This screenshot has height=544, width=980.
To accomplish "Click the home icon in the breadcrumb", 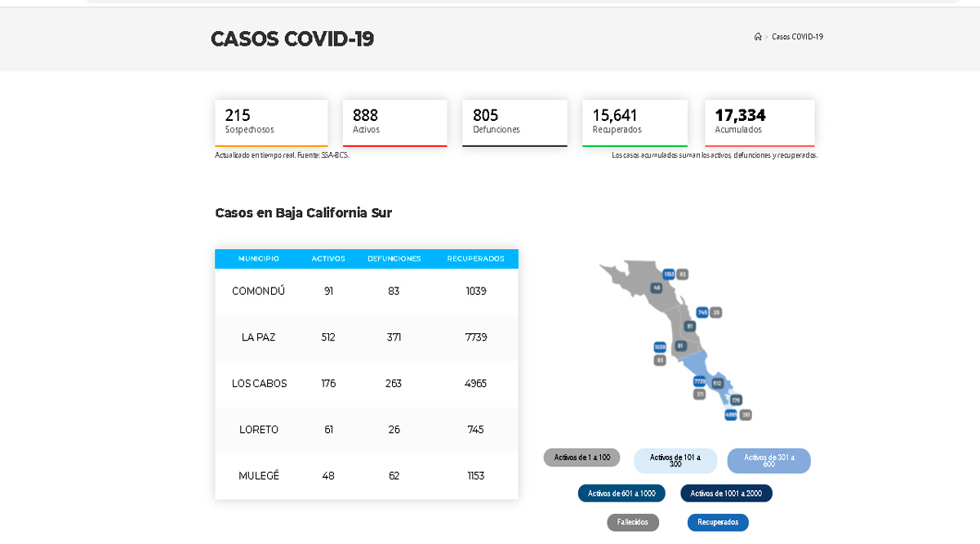I will click(756, 36).
